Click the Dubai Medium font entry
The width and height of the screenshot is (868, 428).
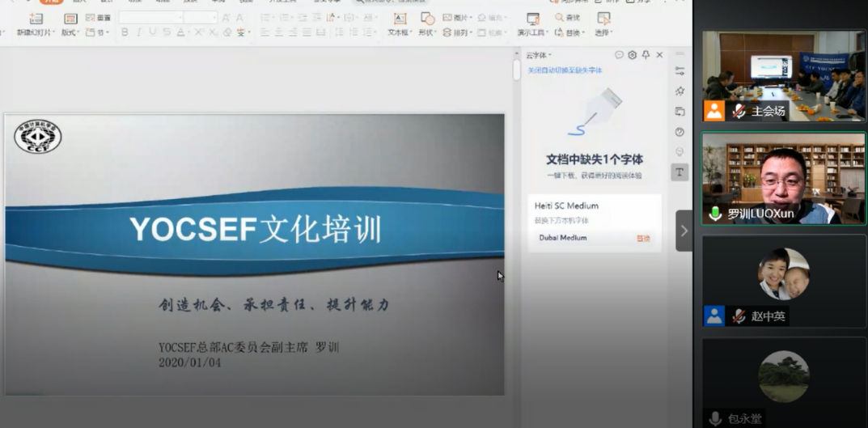point(563,238)
